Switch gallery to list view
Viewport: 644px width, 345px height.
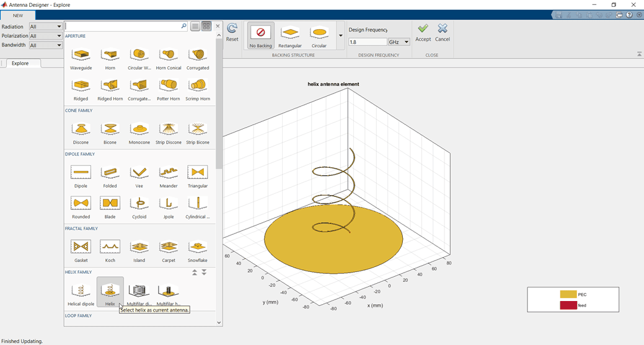[195, 26]
